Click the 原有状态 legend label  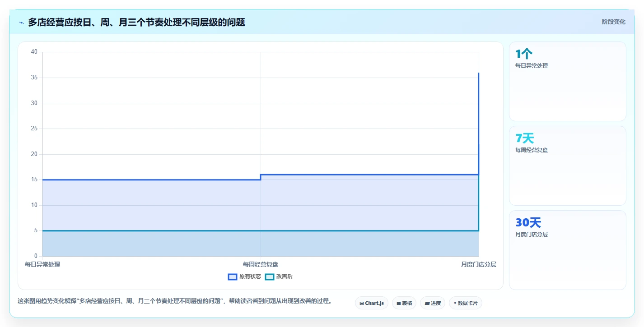[x=250, y=276]
